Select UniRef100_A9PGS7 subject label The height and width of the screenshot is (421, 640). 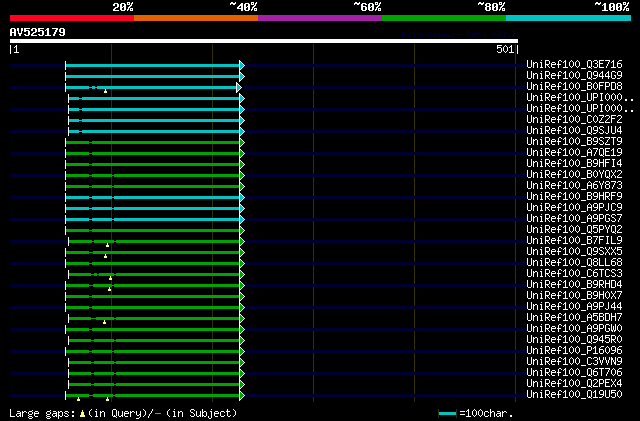574,218
